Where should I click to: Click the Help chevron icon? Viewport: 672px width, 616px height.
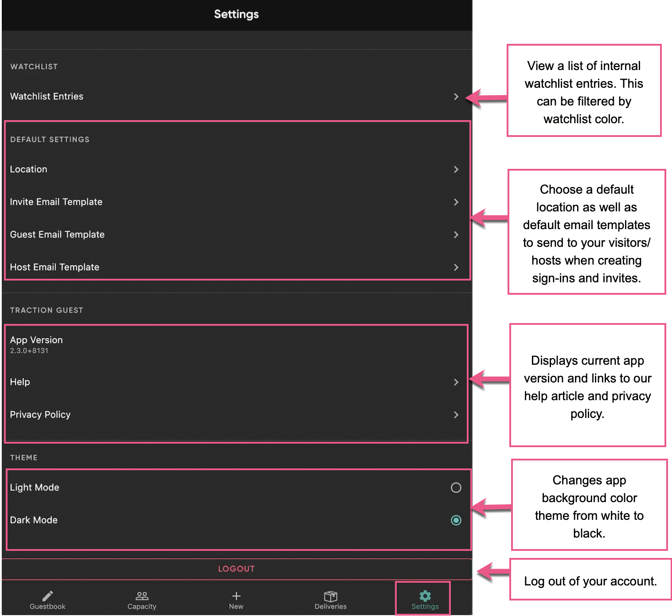coord(456,382)
